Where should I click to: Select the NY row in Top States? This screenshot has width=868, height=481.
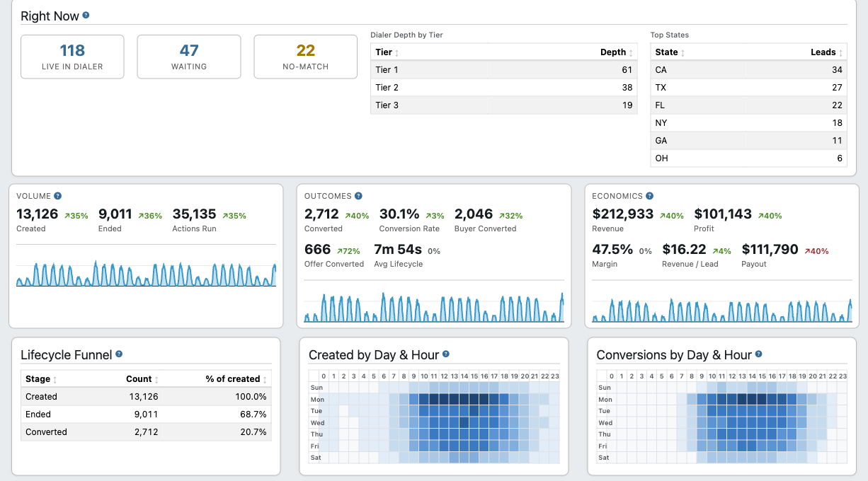(749, 122)
